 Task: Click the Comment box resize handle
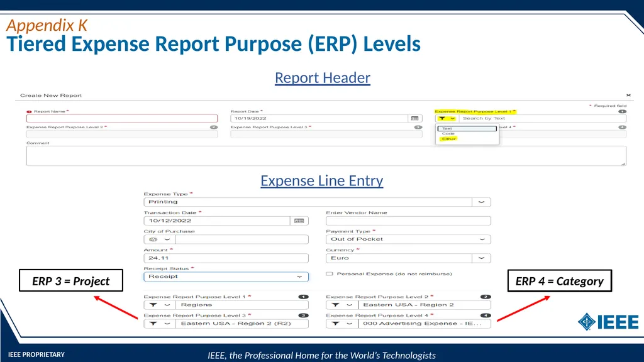(623, 164)
